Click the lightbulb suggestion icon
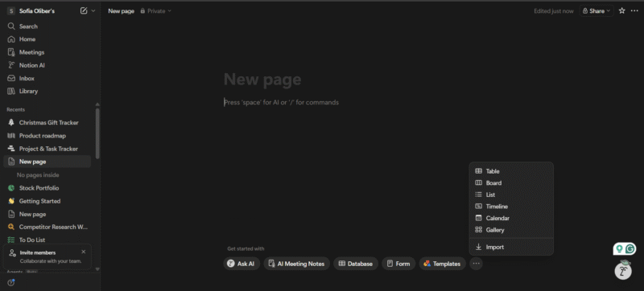The height and width of the screenshot is (291, 644). 619,248
